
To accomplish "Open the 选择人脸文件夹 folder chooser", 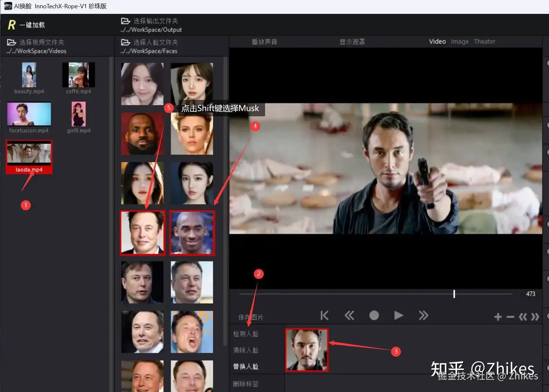I will [149, 42].
